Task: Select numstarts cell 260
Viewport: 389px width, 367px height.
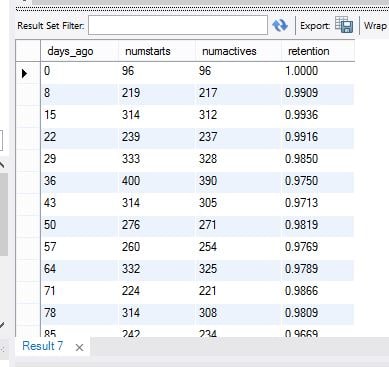Action: [157, 247]
